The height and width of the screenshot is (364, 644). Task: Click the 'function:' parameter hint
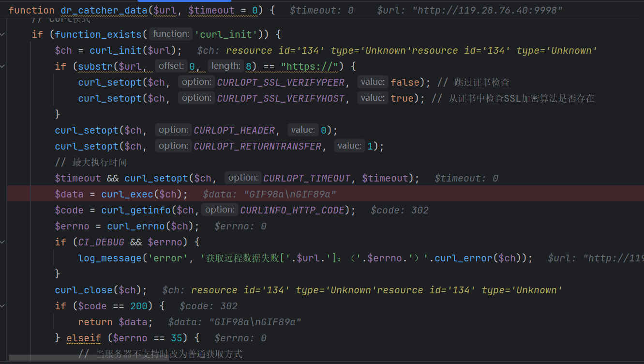click(x=170, y=34)
